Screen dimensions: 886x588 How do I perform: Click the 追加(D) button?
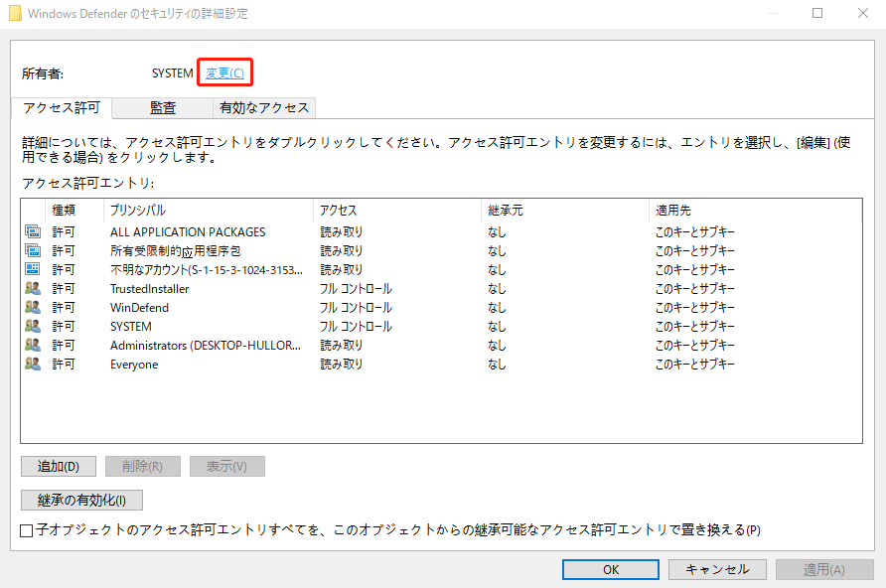pos(59,467)
